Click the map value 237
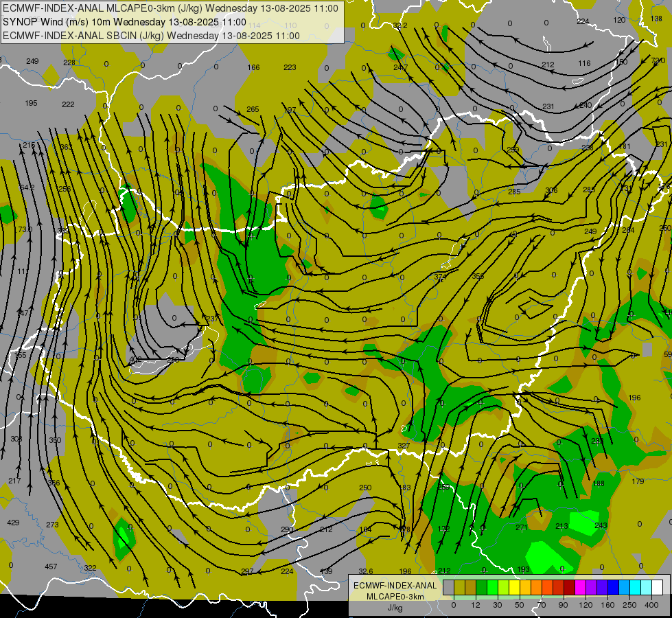This screenshot has width=672, height=618. click(x=213, y=319)
